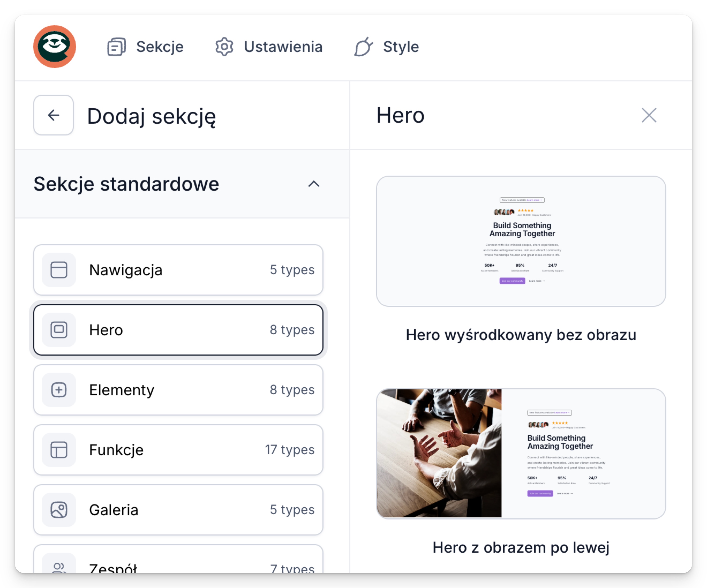Open the Funkcje section category
The width and height of the screenshot is (707, 588).
(178, 450)
